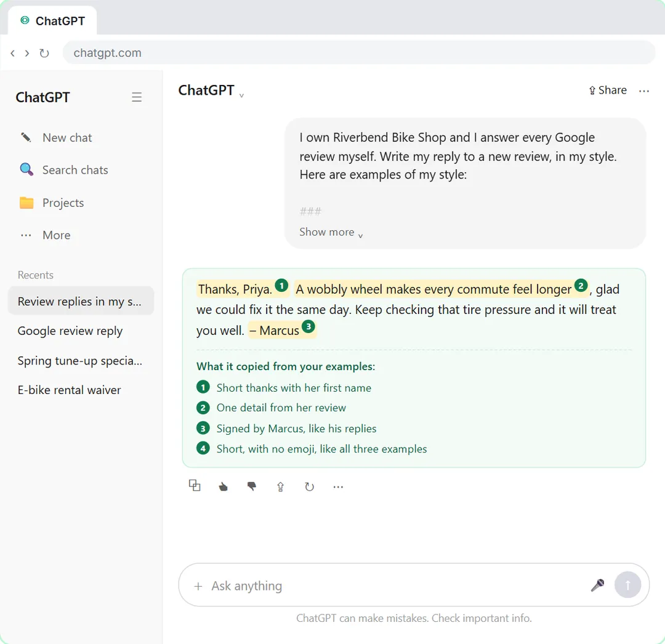Click the highlighted 'Thanks, Priya.' text
The height and width of the screenshot is (644, 665).
(235, 289)
